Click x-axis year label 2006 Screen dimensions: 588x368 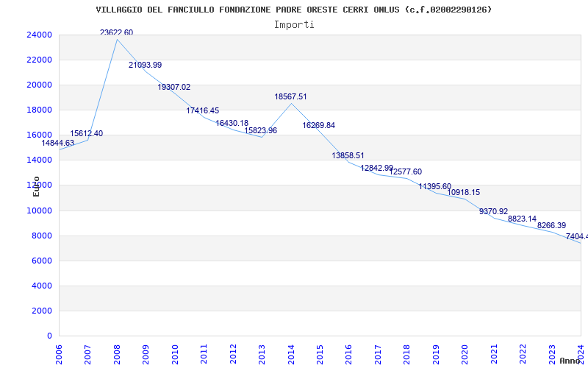click(60, 354)
